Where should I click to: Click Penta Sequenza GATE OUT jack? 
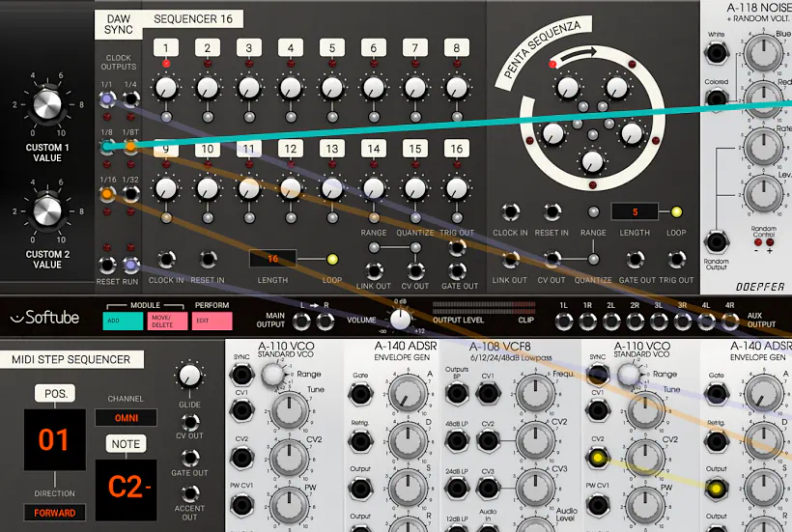click(x=635, y=260)
